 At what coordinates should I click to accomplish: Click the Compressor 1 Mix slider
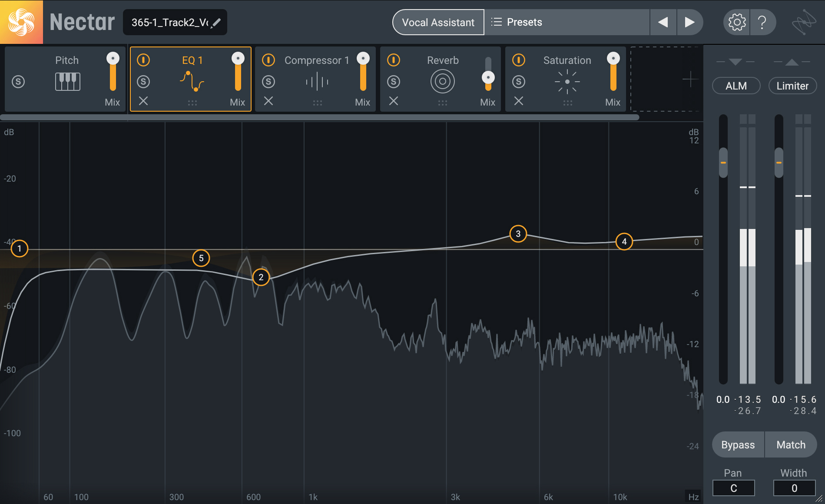363,72
